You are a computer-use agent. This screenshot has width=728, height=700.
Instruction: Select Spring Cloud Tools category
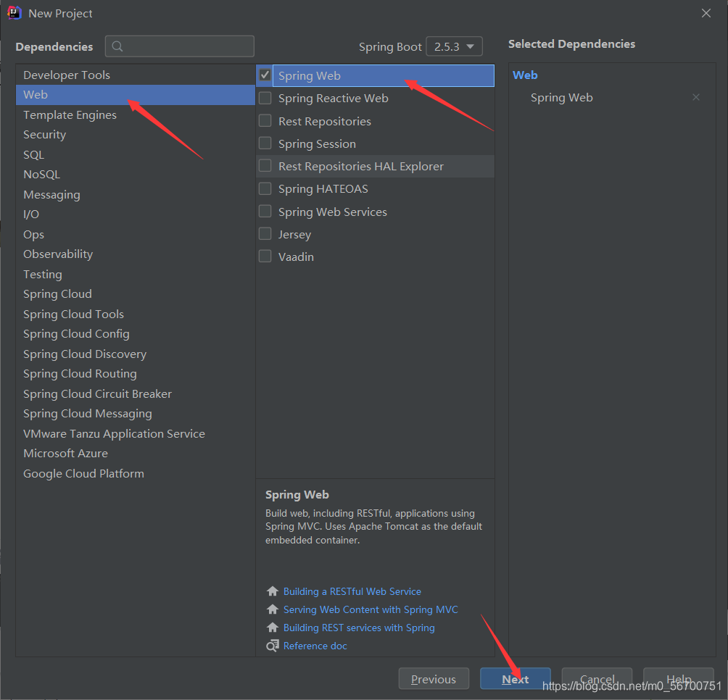point(135,314)
